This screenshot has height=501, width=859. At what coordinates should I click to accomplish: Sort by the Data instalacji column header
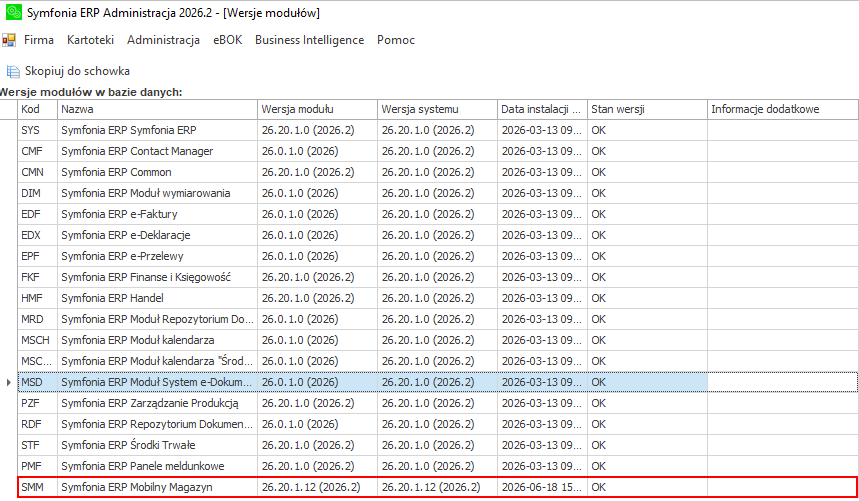point(542,109)
